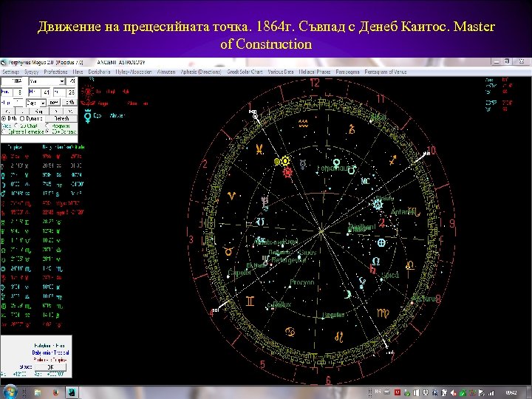This screenshot has height=399, width=532.
Task: Open the Heliacal Phases menu
Action: click(x=315, y=72)
